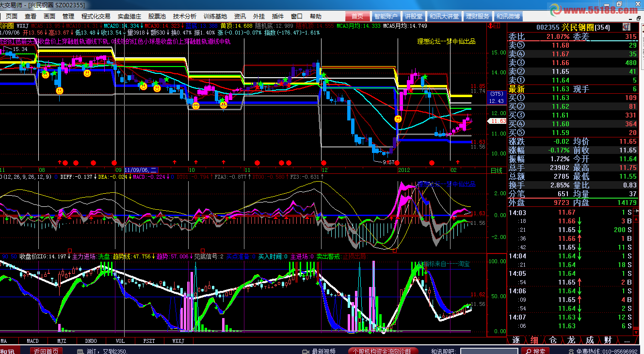644x354 pixels.
Task: Click the red anchor icon above price axis
Action: click(x=491, y=25)
